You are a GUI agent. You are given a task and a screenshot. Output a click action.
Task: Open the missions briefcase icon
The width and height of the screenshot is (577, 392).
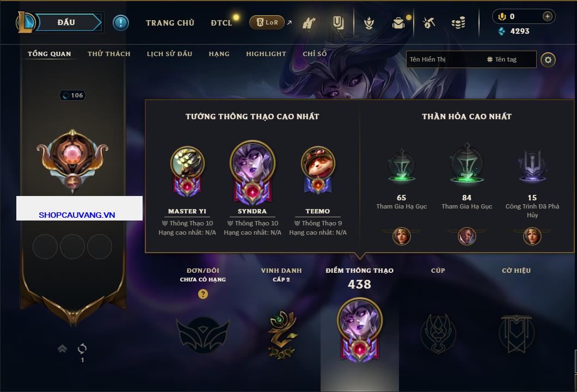pyautogui.click(x=398, y=23)
